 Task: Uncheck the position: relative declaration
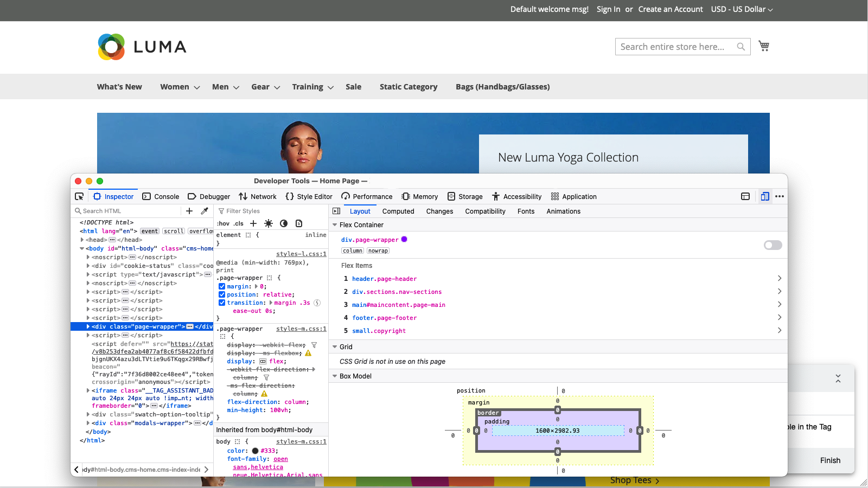point(222,294)
